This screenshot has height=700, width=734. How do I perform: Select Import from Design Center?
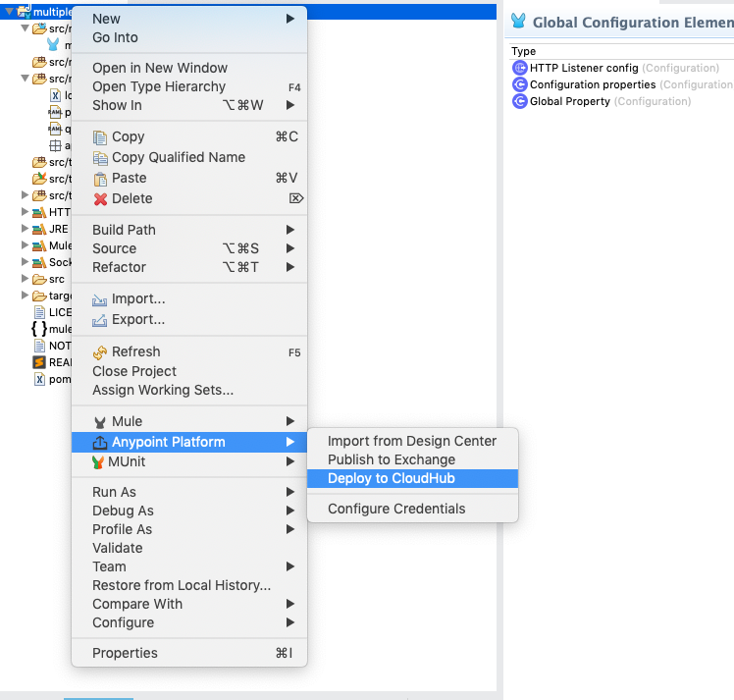coord(412,441)
